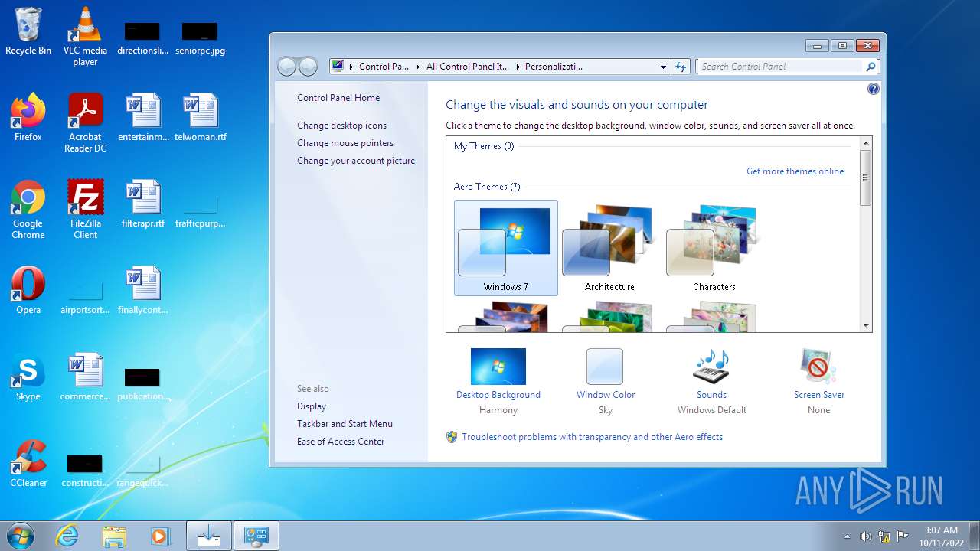Screen dimensions: 980x551
Task: Open Display under See also
Action: click(x=312, y=406)
